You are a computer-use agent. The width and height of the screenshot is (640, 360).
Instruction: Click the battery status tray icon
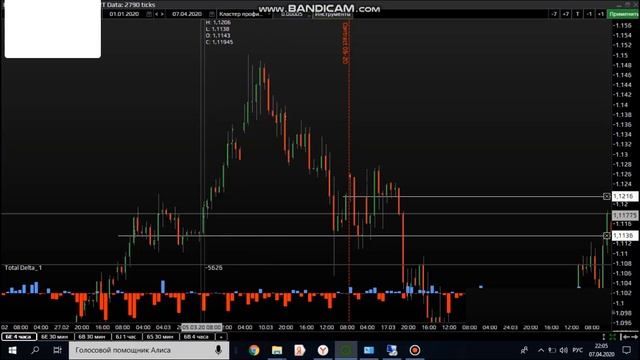(552, 350)
